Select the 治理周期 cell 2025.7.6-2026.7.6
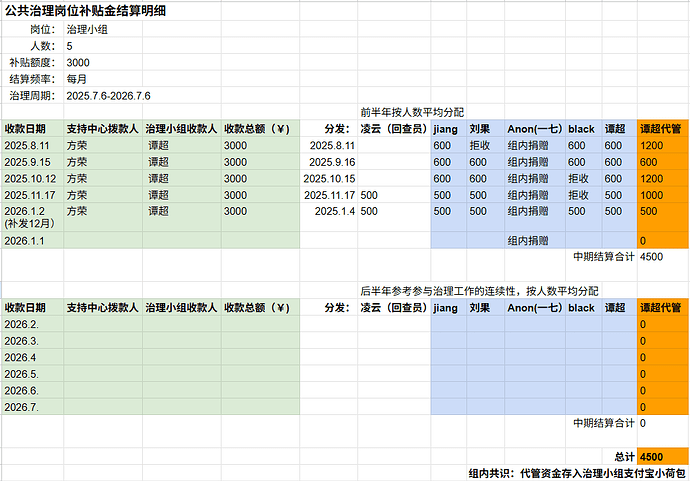The image size is (690, 481). pyautogui.click(x=108, y=96)
